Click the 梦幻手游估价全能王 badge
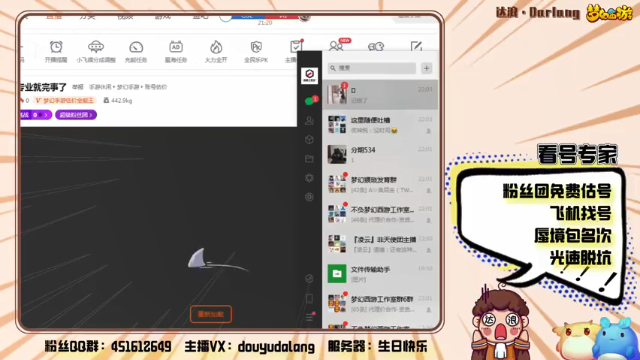The image size is (640, 360). 65,100
